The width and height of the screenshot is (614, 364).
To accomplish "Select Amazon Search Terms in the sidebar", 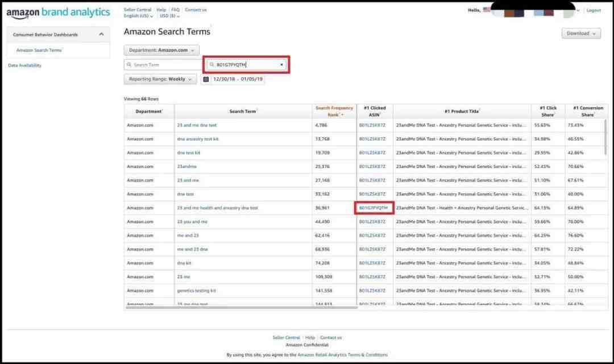I will 39,50.
